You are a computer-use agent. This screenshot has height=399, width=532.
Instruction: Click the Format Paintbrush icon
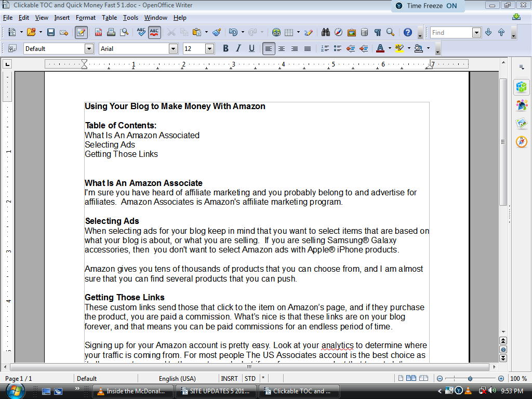(x=217, y=32)
